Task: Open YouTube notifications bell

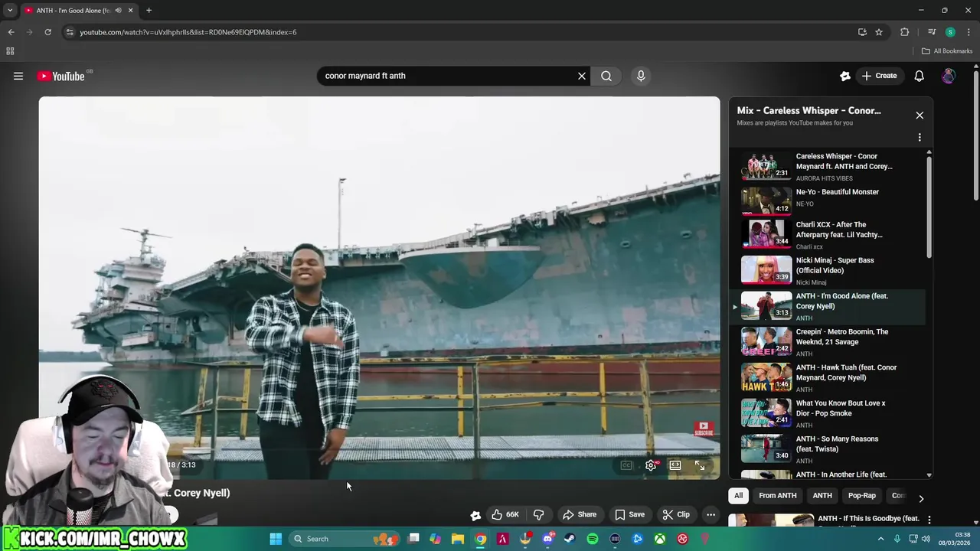Action: 919,76
